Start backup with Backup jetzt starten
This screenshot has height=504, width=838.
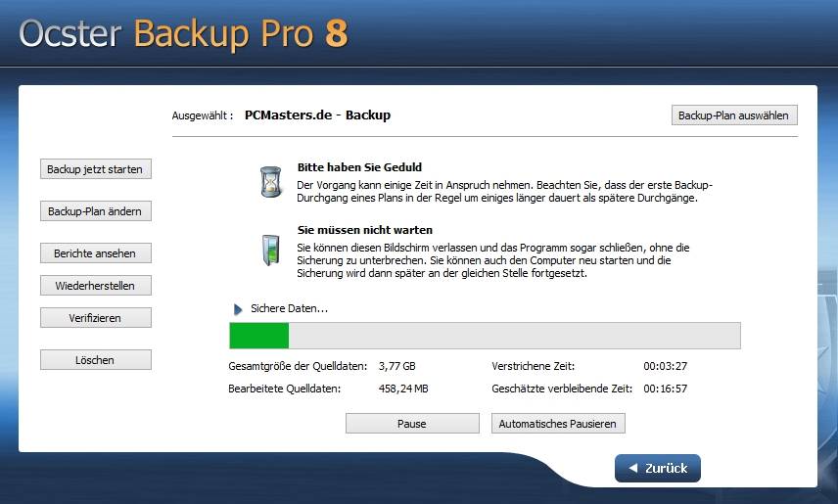pos(96,169)
